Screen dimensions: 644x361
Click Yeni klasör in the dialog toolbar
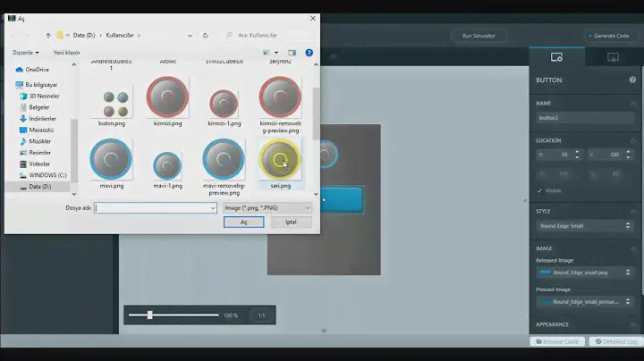tap(66, 53)
